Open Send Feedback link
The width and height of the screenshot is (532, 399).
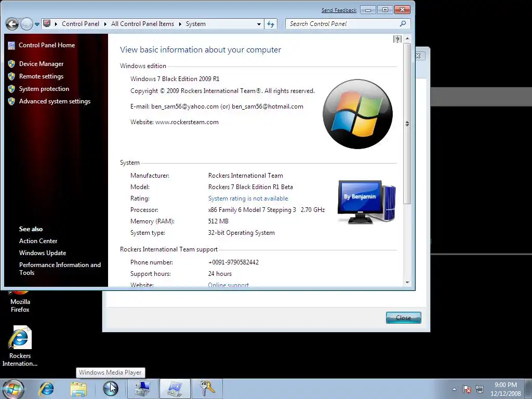[x=339, y=10]
